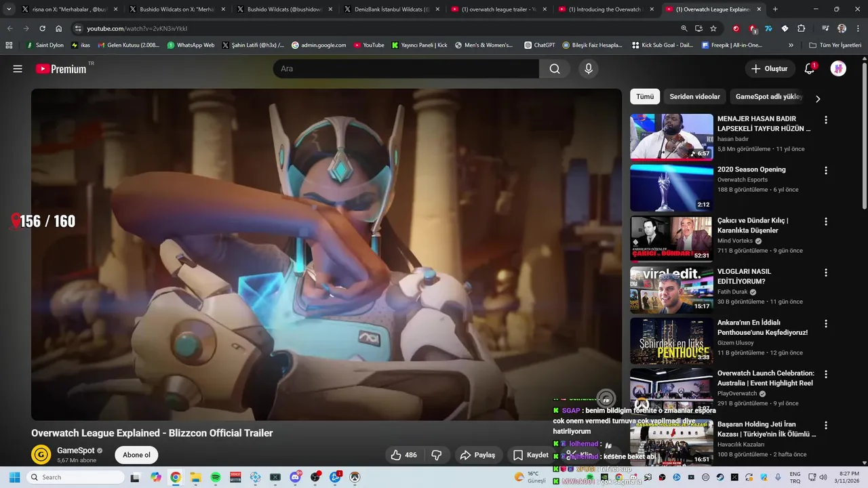Open Chrome extensions puzzle icon
The width and height of the screenshot is (868, 488).
(x=802, y=28)
